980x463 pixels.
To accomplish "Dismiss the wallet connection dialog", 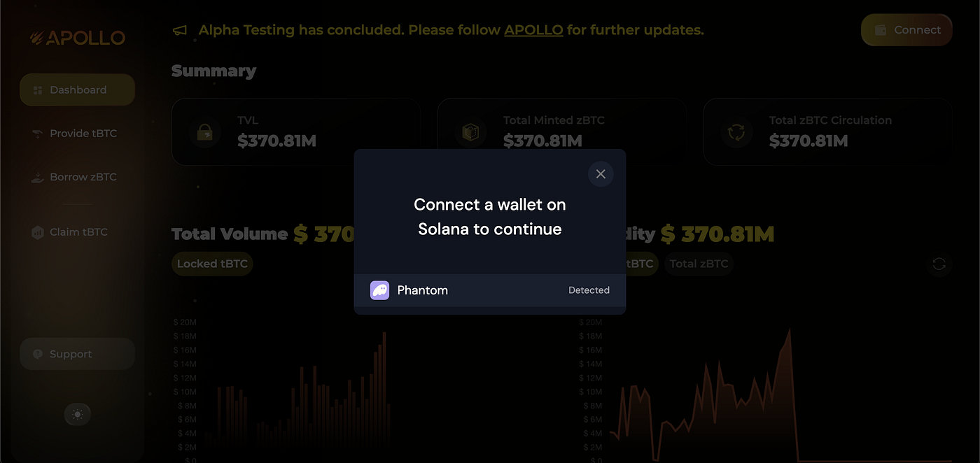I will pyautogui.click(x=601, y=173).
